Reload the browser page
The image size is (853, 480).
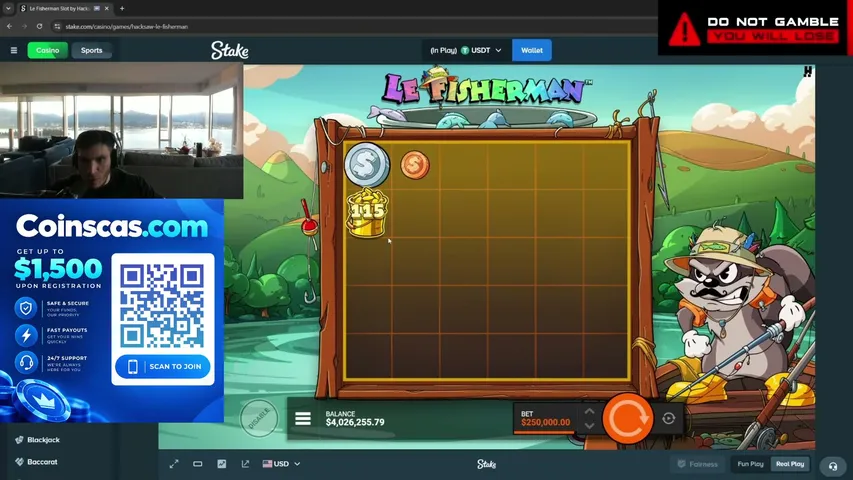(x=39, y=26)
